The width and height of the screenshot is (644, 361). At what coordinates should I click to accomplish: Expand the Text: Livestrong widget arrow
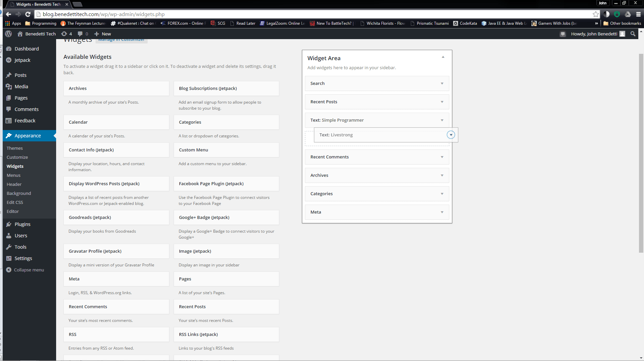tap(451, 135)
